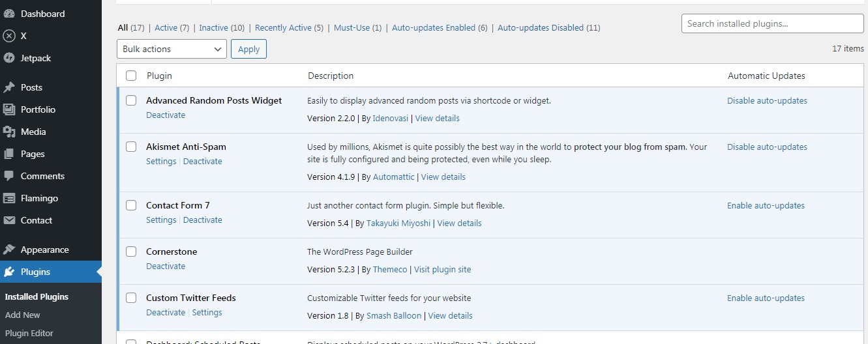Enable auto-updates for Contact Form 7
Image resolution: width=868 pixels, height=344 pixels.
766,205
